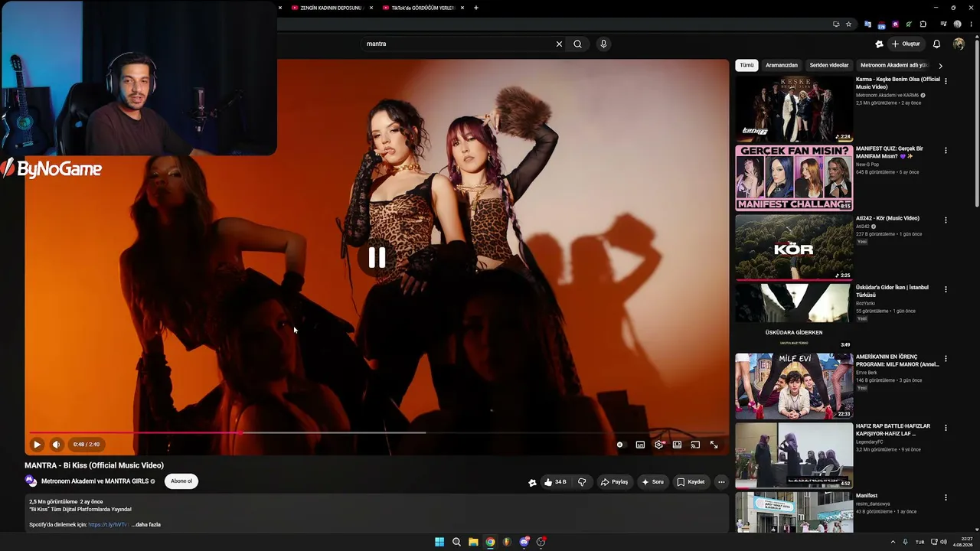
Task: Open the Karma - Keşke Benim Olsa thumbnail
Action: coord(794,109)
